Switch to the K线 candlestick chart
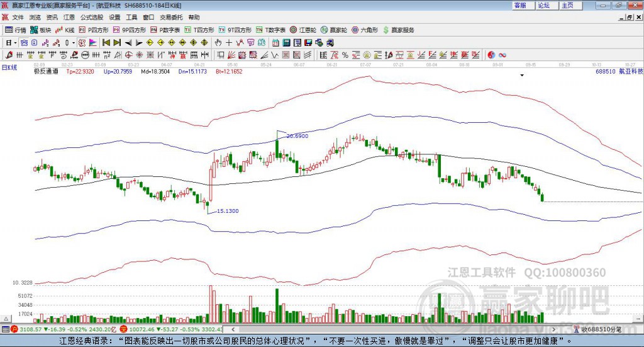 65,30
